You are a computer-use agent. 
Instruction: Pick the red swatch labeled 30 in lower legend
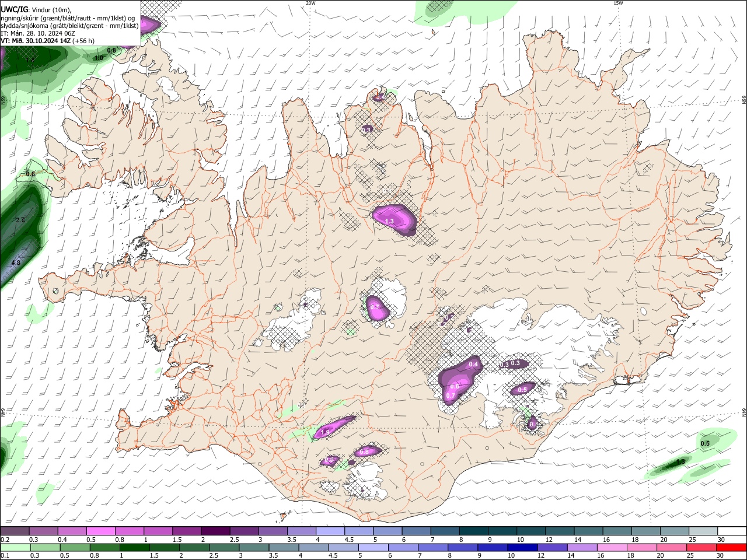coord(731,547)
